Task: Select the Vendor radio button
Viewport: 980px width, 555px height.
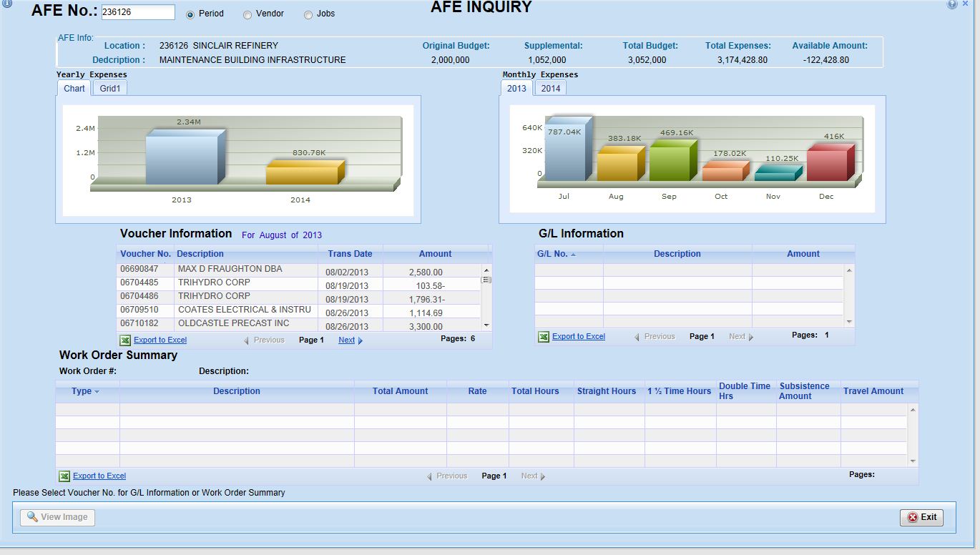Action: click(x=248, y=14)
